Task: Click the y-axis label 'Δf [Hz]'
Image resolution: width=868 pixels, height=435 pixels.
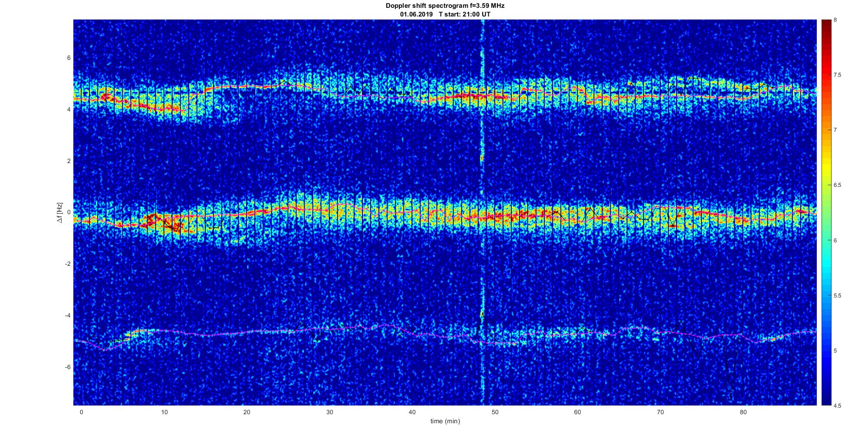Action: (59, 213)
